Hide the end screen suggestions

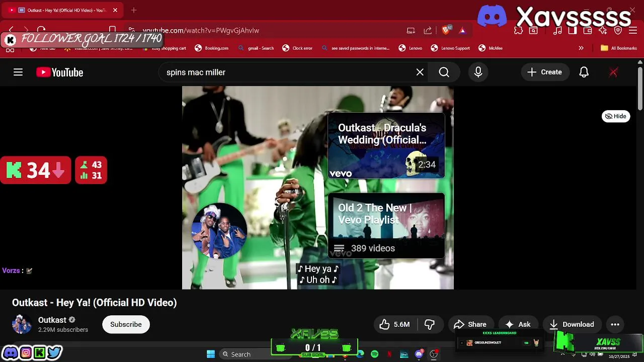[616, 116]
